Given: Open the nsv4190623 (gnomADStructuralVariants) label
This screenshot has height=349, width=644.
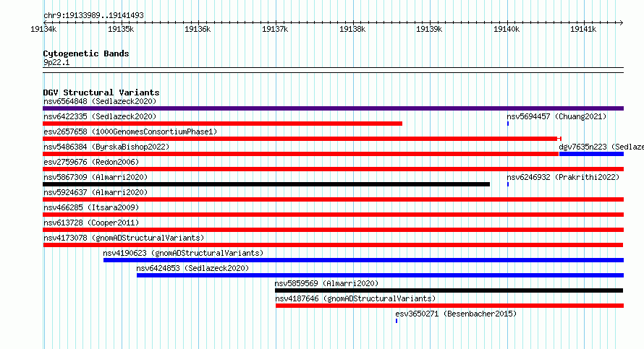Looking at the screenshot, I should click(183, 253).
